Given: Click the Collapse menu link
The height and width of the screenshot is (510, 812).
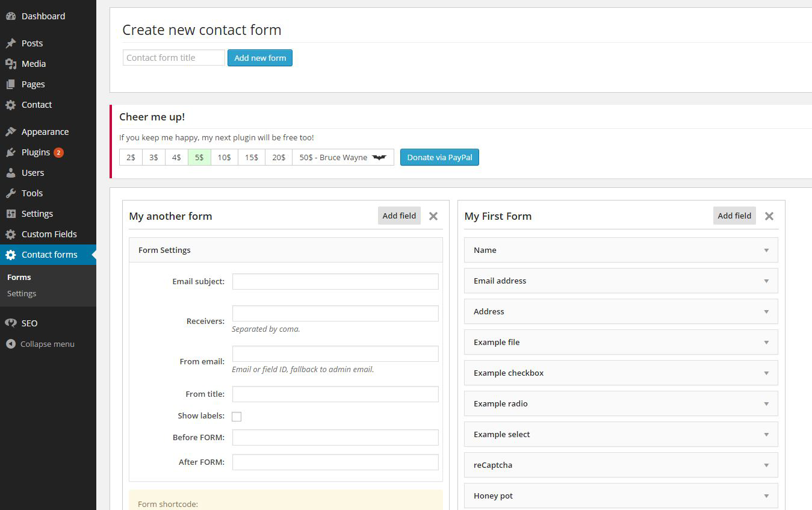Looking at the screenshot, I should pyautogui.click(x=48, y=344).
